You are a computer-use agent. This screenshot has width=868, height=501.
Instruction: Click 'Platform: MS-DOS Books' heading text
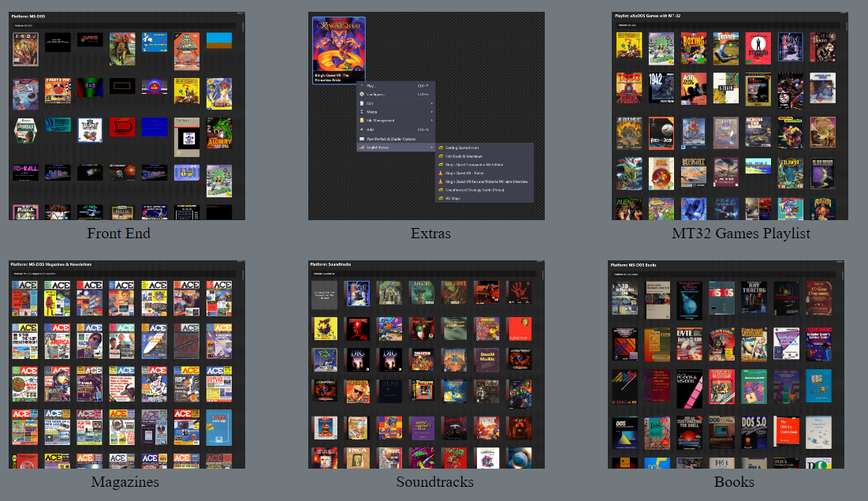633,265
